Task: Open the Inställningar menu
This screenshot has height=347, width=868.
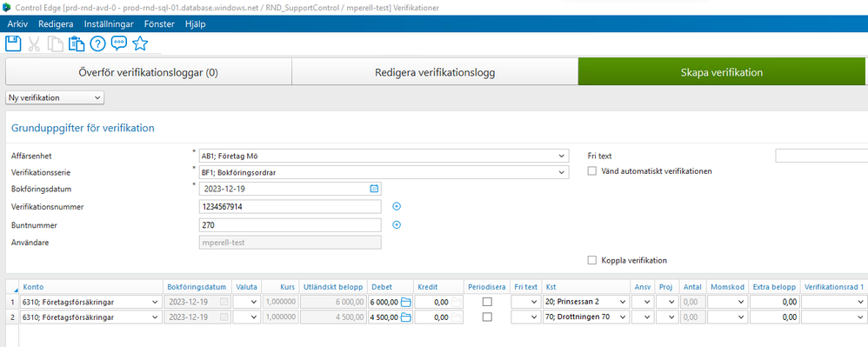Action: click(x=109, y=23)
